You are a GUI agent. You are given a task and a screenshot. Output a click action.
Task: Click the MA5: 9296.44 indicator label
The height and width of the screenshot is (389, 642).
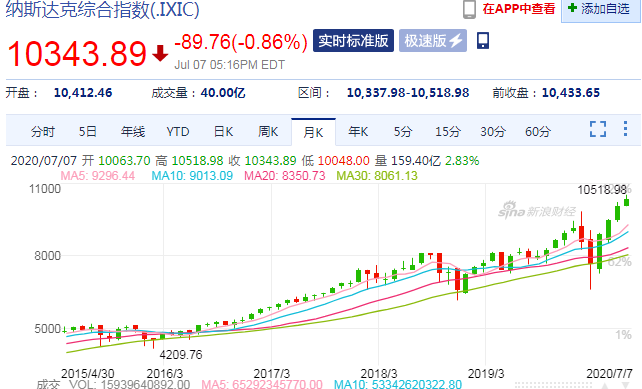pyautogui.click(x=98, y=176)
